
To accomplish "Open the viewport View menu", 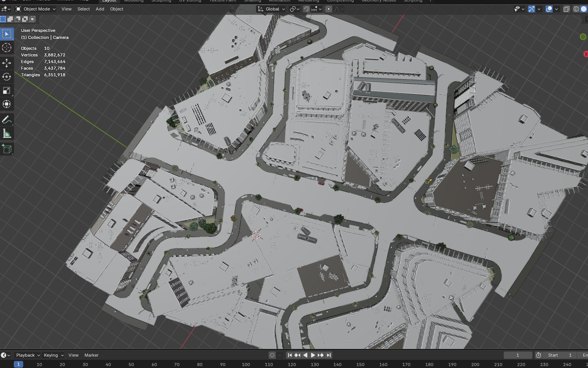I will point(67,9).
